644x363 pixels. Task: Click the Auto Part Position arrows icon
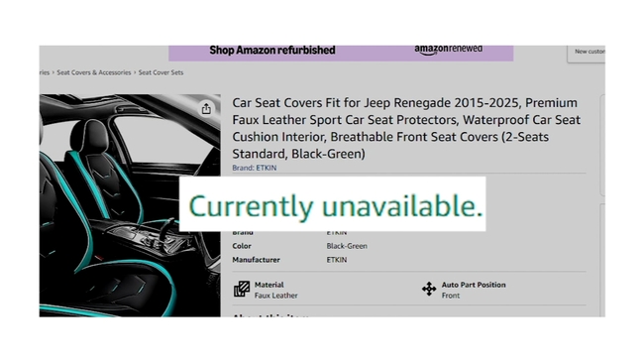429,289
